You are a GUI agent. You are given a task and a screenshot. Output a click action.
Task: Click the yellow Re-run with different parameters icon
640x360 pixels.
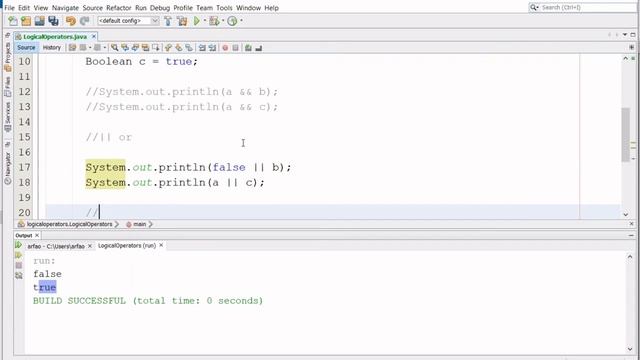[18, 255]
